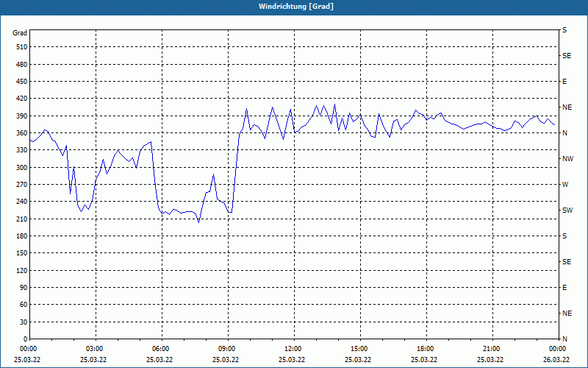This screenshot has height=368, width=588.
Task: Click the 'Windrichtung [Grad]' chart title
Action: click(296, 7)
